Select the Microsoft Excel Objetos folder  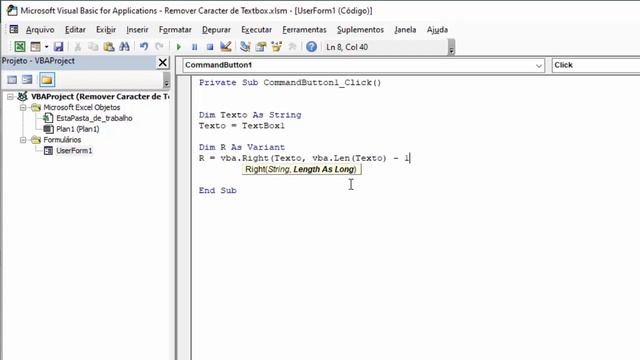click(x=82, y=107)
